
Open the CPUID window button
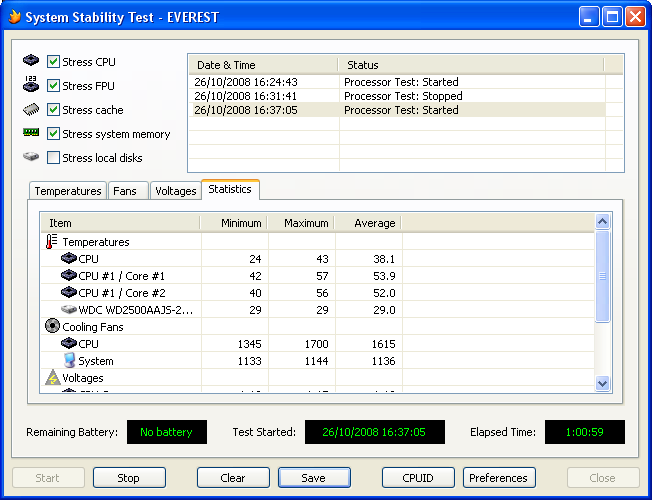click(418, 478)
